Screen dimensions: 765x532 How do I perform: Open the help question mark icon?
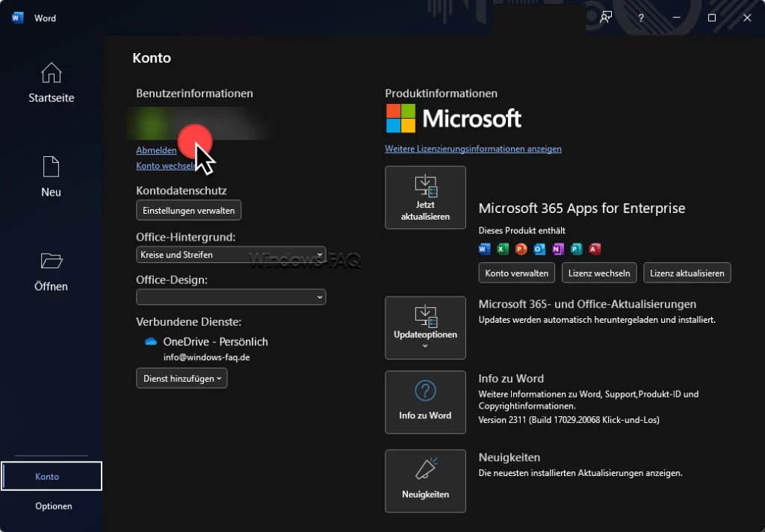tap(641, 18)
